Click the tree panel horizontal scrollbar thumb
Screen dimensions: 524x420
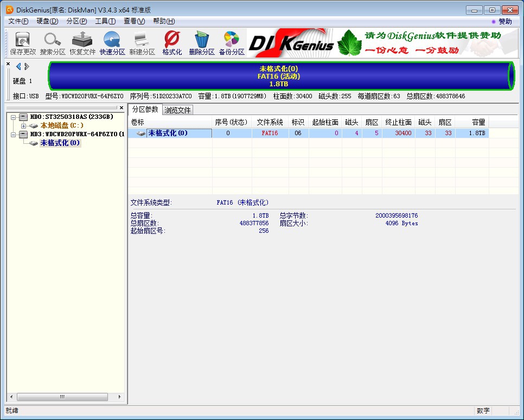point(62,397)
